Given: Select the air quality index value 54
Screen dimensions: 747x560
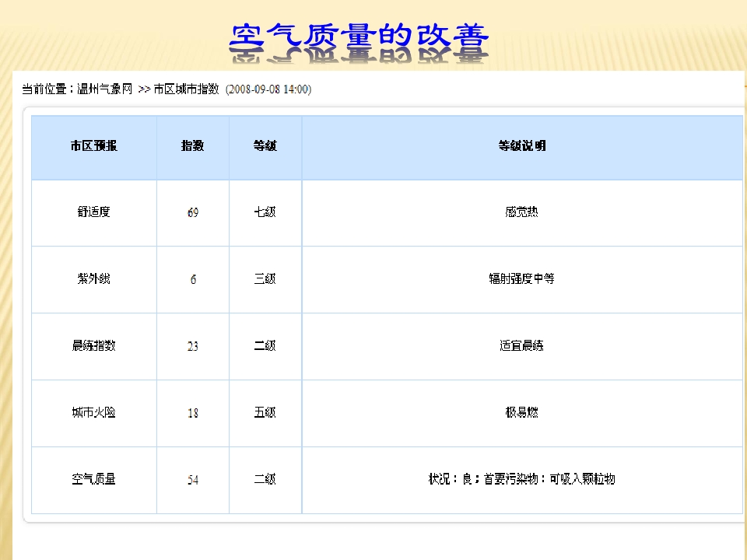Looking at the screenshot, I should pos(192,480).
